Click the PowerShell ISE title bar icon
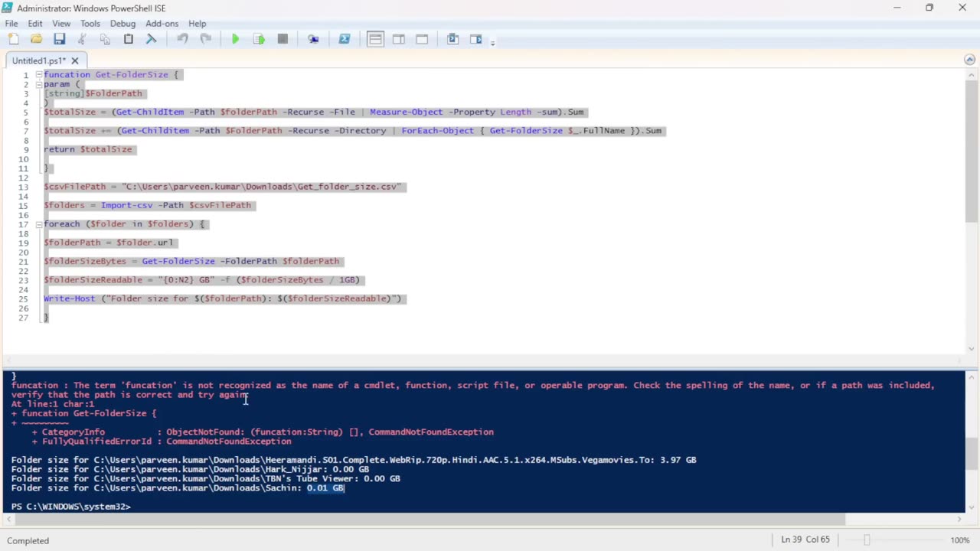The height and width of the screenshot is (551, 980). click(8, 8)
